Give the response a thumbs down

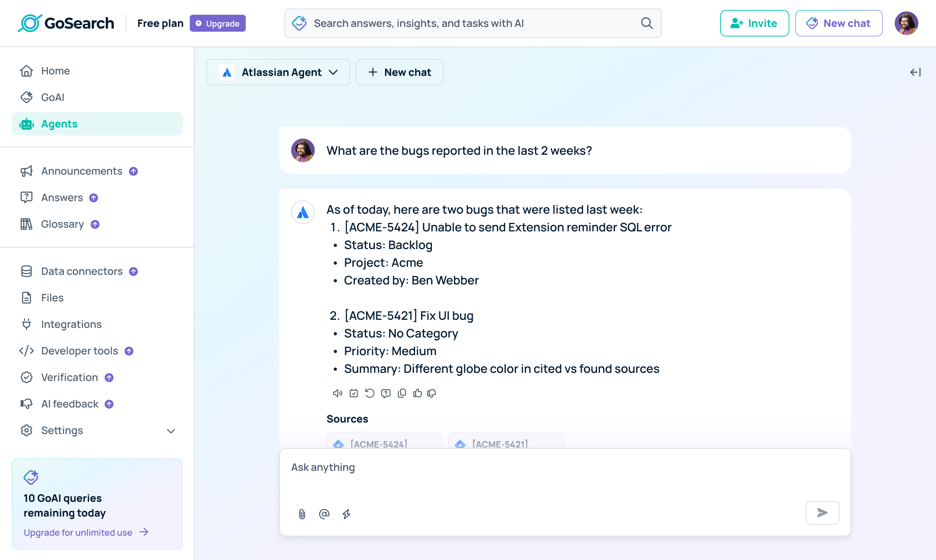point(432,393)
